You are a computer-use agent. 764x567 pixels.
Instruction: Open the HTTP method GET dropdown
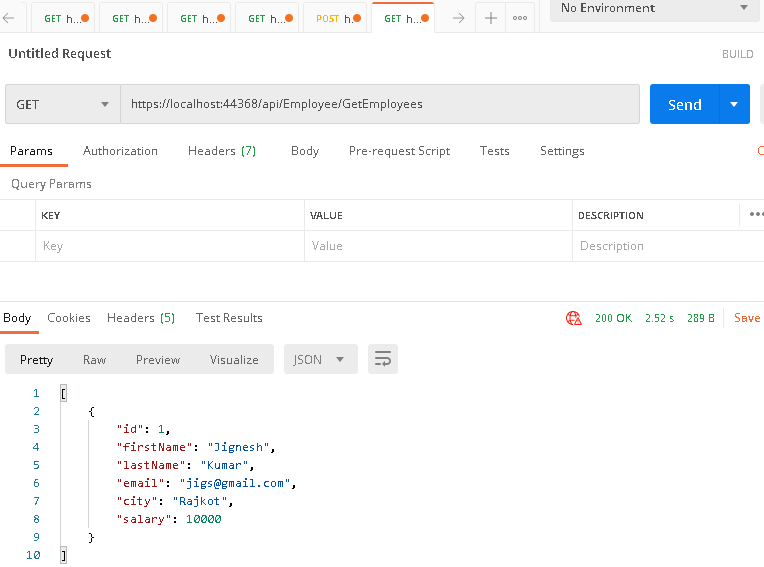tap(62, 104)
